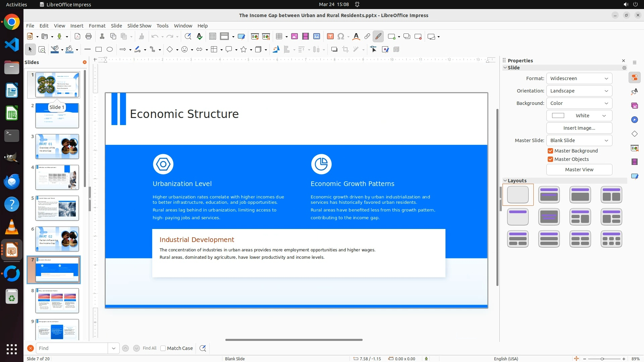Open the Master Slide dropdown
Screen dimensions: 644x362
click(x=579, y=140)
